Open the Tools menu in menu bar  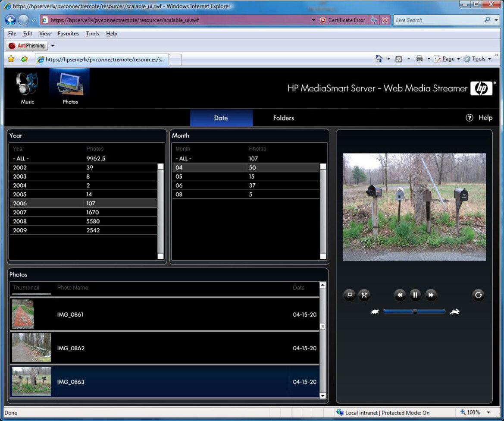92,34
